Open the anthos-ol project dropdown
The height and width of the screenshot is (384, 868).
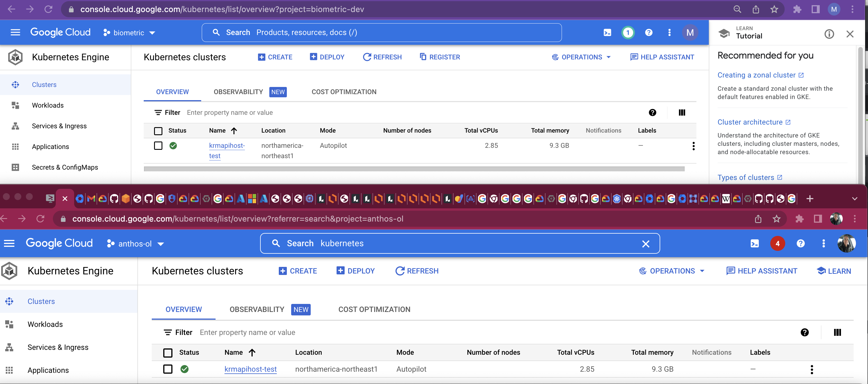(135, 244)
